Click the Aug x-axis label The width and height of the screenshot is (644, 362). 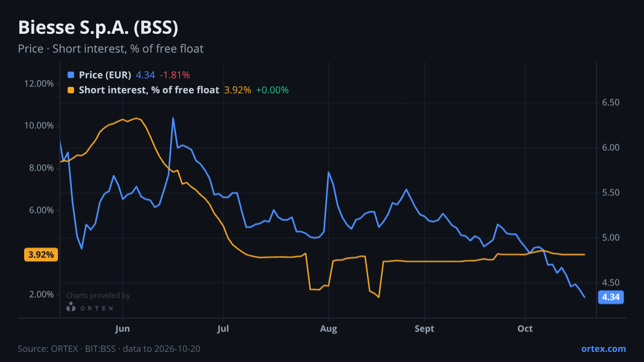click(328, 329)
